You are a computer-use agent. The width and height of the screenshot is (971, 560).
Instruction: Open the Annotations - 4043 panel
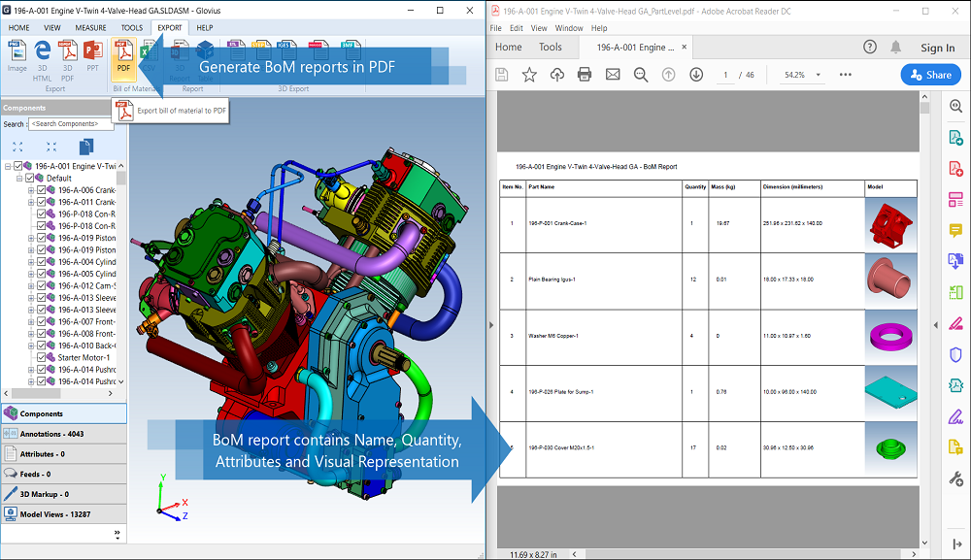pyautogui.click(x=64, y=434)
